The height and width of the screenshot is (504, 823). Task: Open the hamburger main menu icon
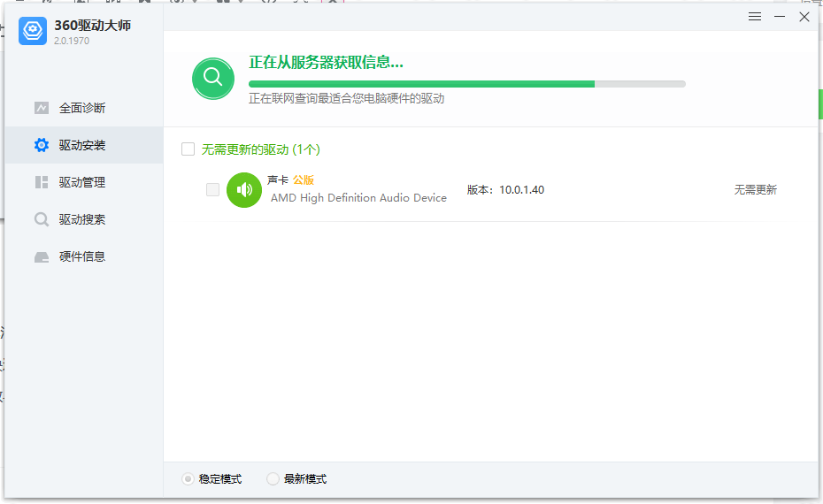(x=755, y=17)
